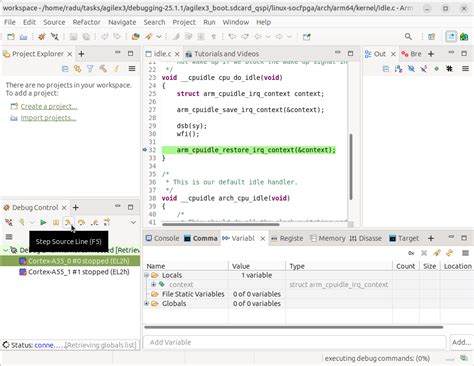Image resolution: width=474 pixels, height=366 pixels.
Task: Click the Type column header
Action: click(x=339, y=266)
